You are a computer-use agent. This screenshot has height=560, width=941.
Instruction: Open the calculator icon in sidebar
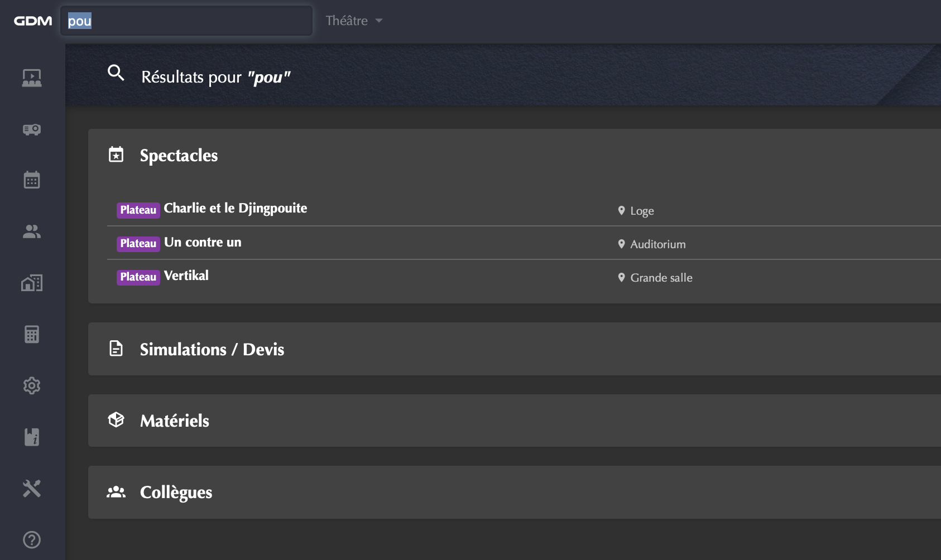coord(32,334)
